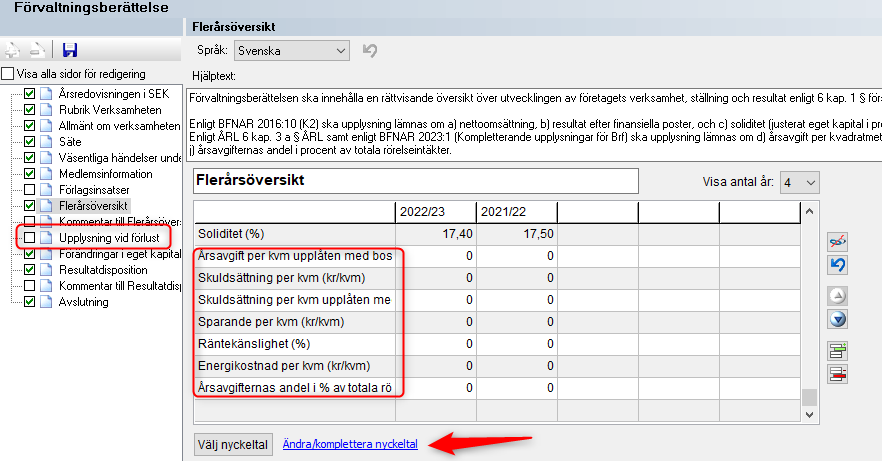Toggle Visa alla sidor för redigering checkbox

tap(7, 74)
